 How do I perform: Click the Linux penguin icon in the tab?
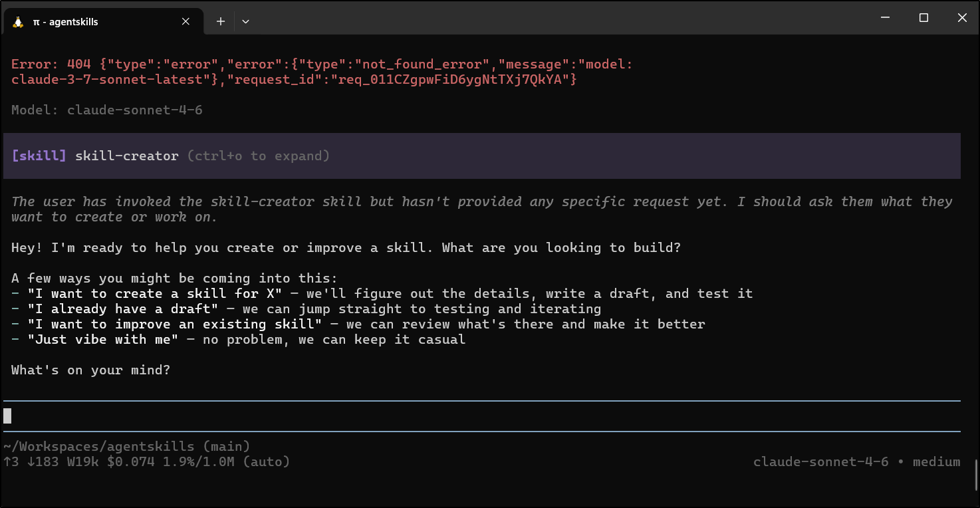coord(18,22)
